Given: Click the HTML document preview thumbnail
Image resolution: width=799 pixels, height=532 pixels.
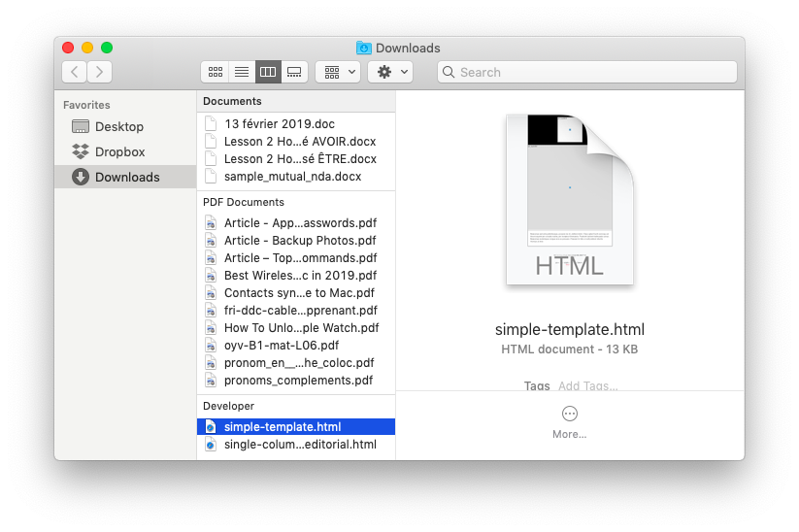Looking at the screenshot, I should (x=570, y=201).
